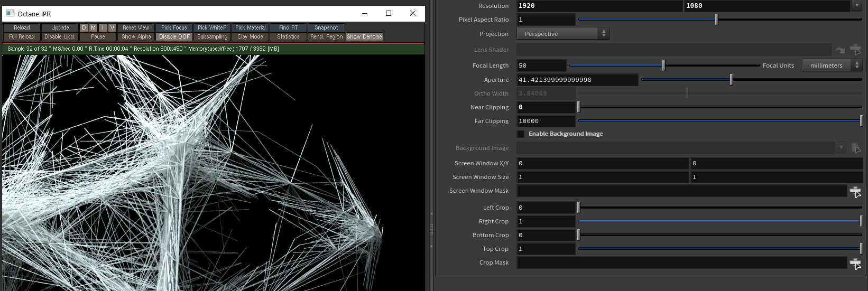This screenshot has height=291, width=868.
Task: Toggle the M mode button
Action: pos(93,27)
